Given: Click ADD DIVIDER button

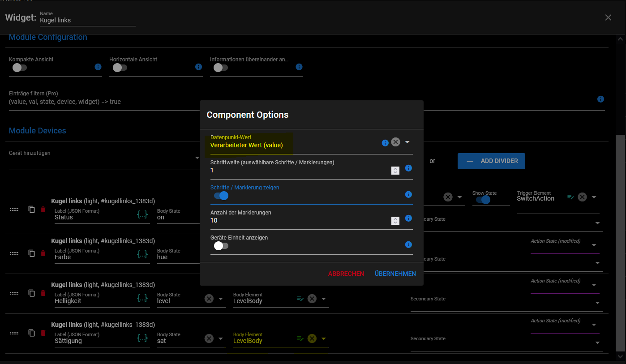Looking at the screenshot, I should click(x=491, y=161).
